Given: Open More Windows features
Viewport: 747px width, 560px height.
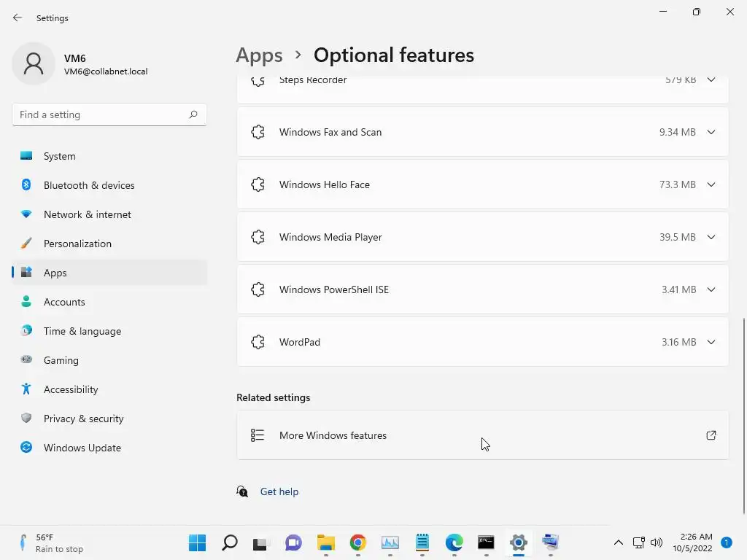Looking at the screenshot, I should point(482,435).
